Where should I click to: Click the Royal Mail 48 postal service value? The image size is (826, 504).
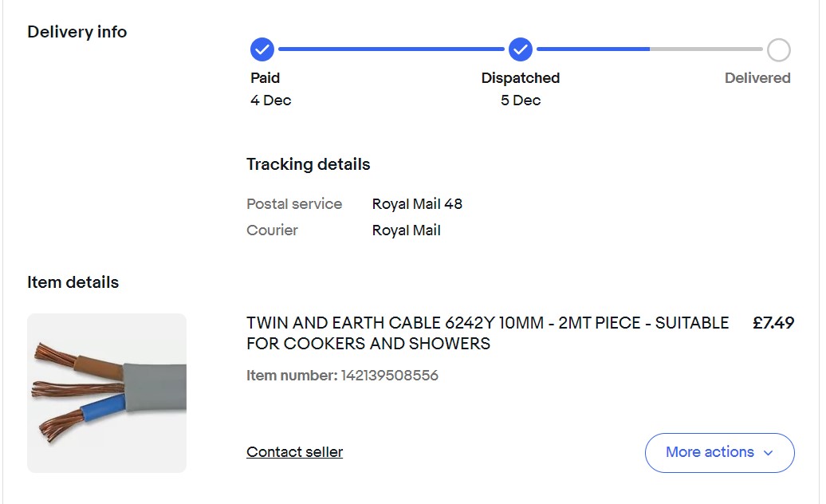(417, 203)
